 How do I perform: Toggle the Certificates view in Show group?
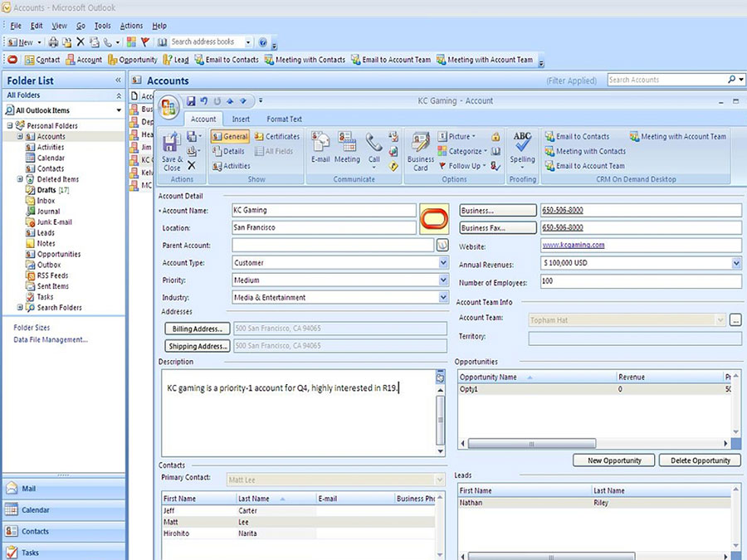(x=276, y=137)
